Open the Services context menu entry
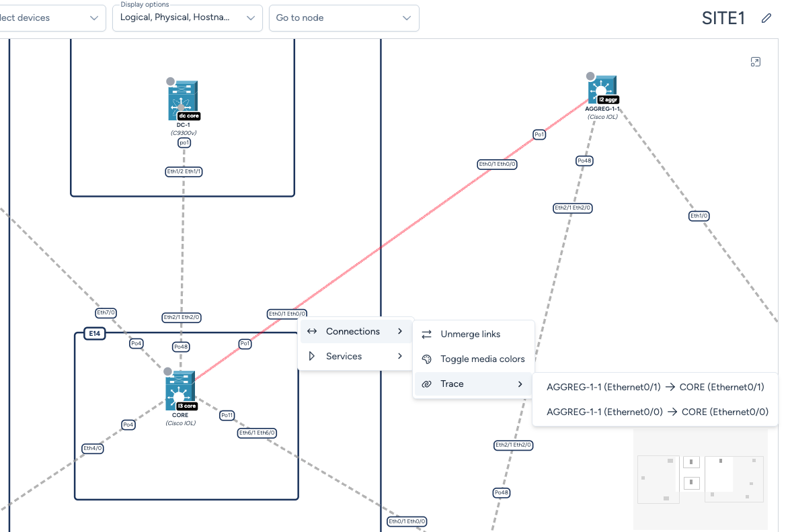Viewport: 790px width, 532px height. (x=355, y=356)
